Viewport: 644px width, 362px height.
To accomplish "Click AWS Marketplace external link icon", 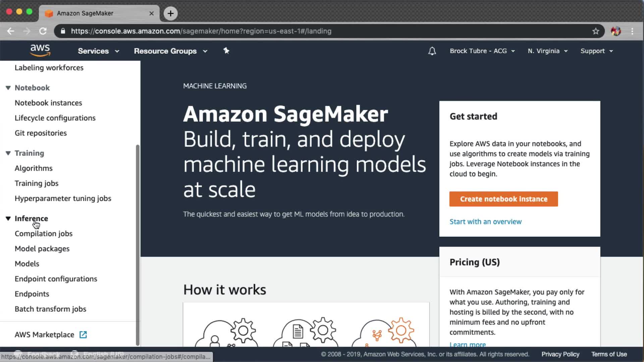I will coord(83,335).
